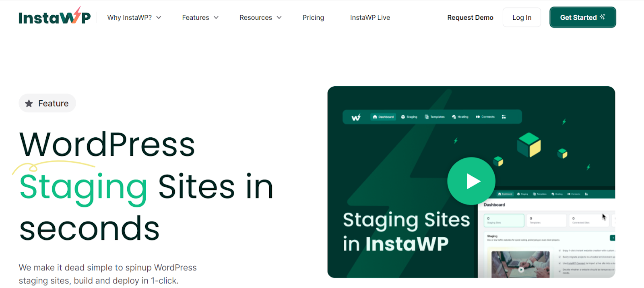Click the large green cube graphic

coord(529,145)
